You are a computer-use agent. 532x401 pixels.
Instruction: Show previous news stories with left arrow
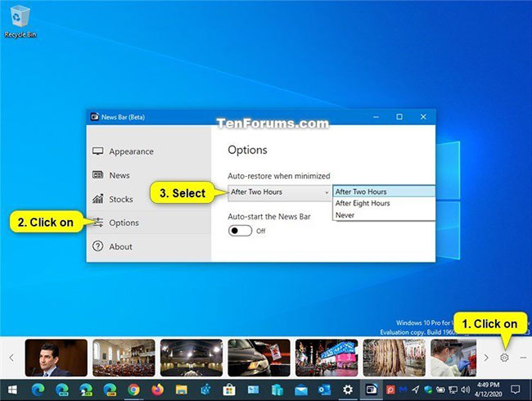[11, 358]
